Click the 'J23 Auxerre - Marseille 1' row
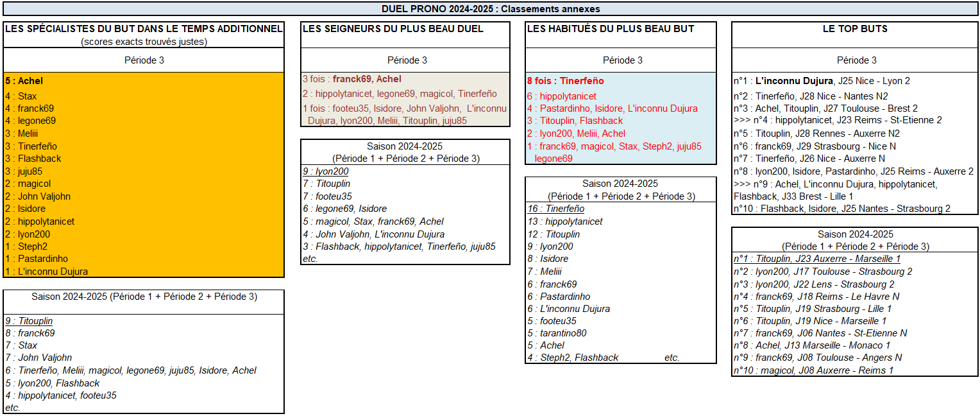This screenshot has width=980, height=416. (x=817, y=259)
